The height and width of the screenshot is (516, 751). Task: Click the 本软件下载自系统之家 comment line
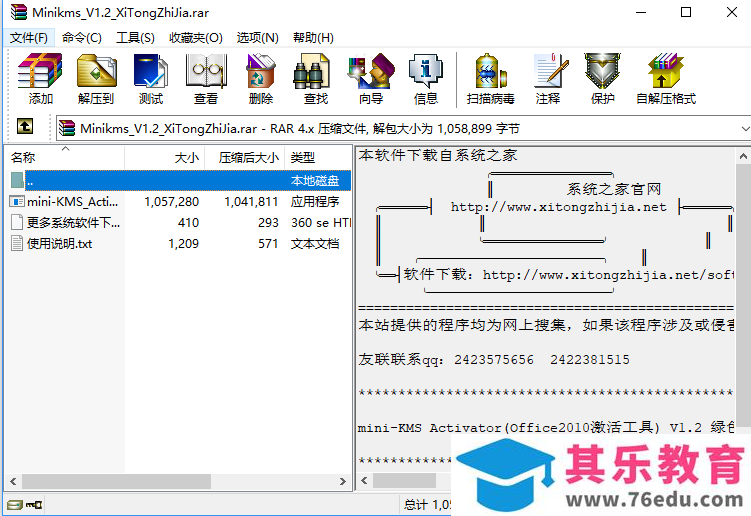[438, 155]
